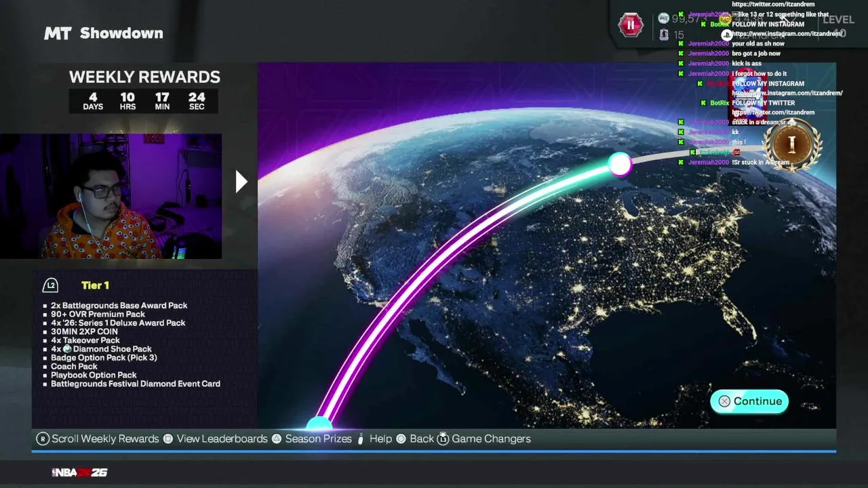Click the white play arrow next to webcam
Image resolution: width=868 pixels, height=488 pixels.
241,181
